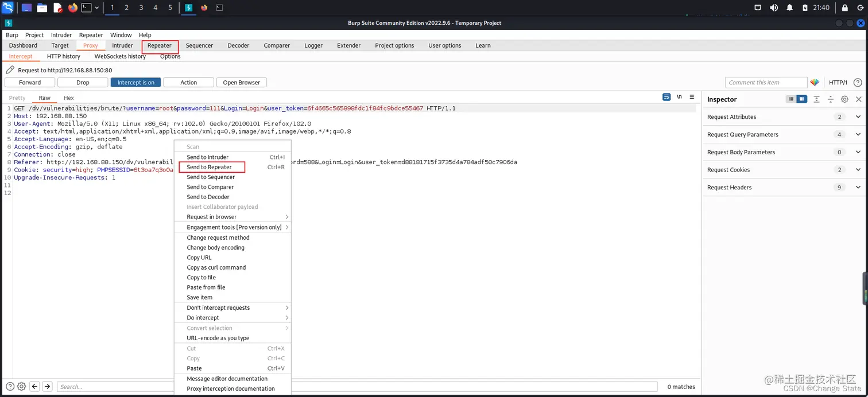868x397 pixels.
Task: Click the volume speaker icon in system tray
Action: pyautogui.click(x=774, y=7)
